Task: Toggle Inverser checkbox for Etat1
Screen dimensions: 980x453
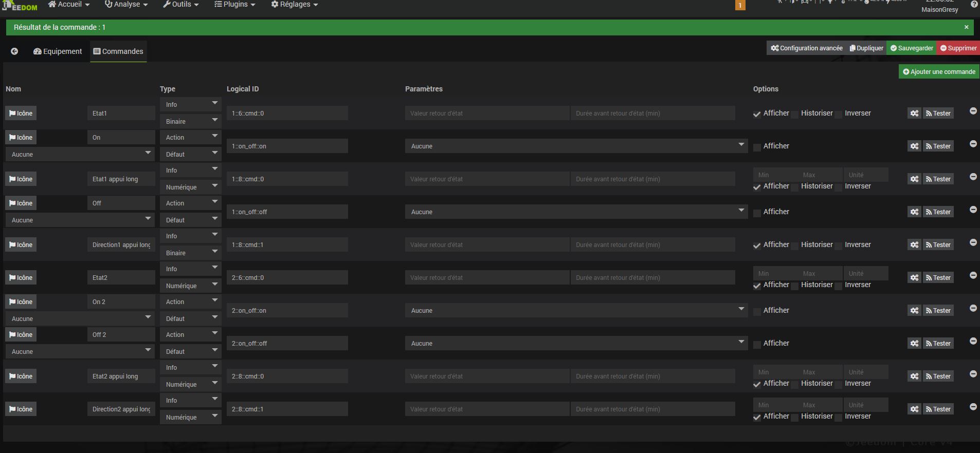Action: [x=838, y=115]
